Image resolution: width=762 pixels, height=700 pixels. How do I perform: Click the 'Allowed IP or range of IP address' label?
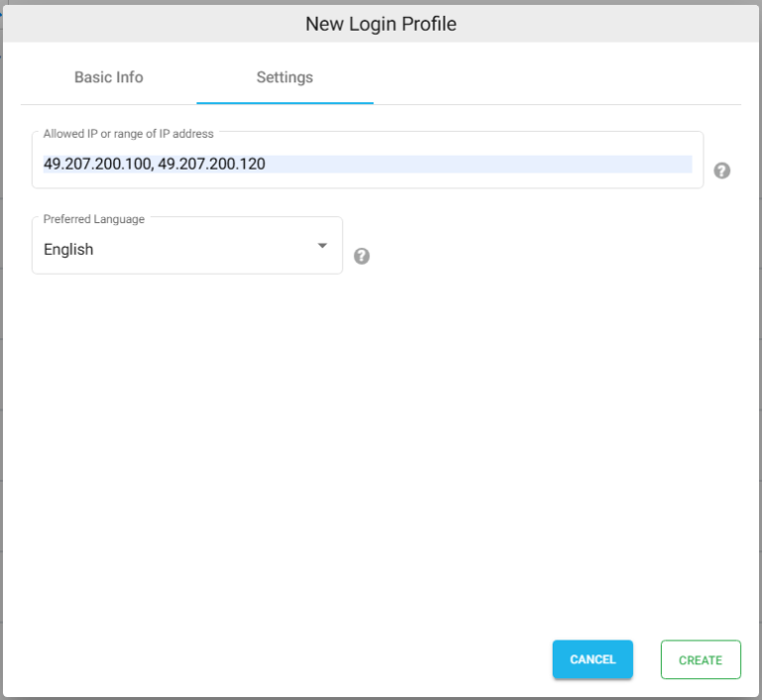(128, 134)
